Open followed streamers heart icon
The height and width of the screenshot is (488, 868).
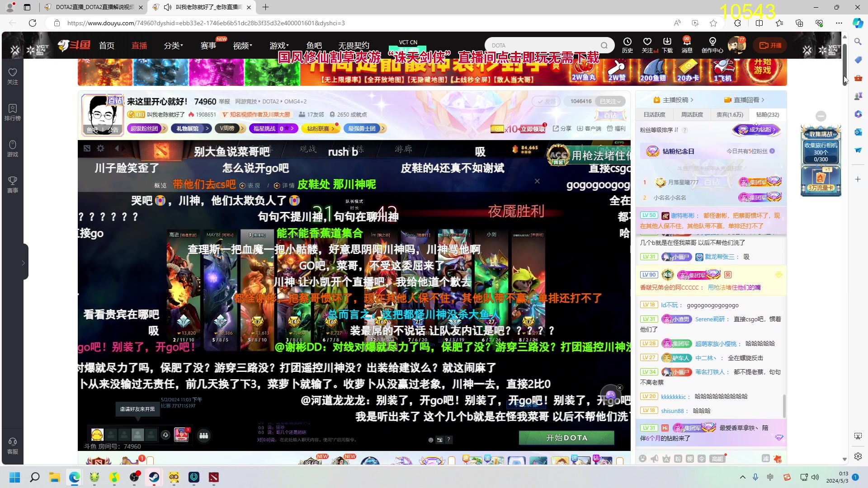click(647, 42)
